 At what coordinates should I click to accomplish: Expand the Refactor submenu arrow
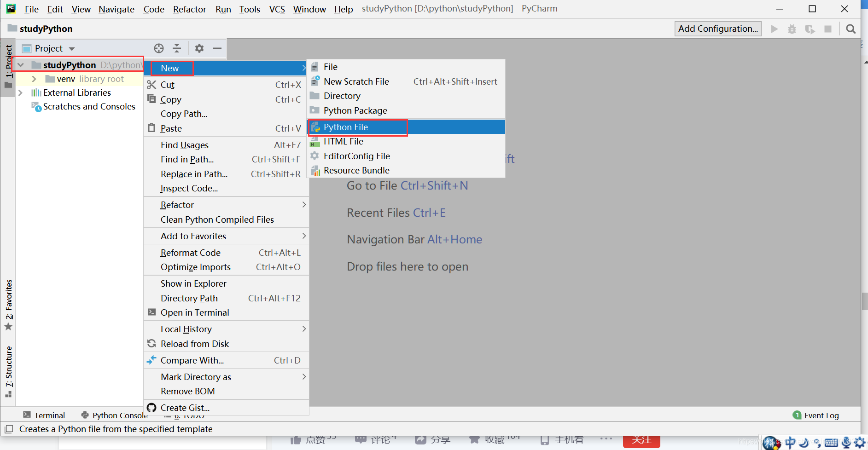304,204
